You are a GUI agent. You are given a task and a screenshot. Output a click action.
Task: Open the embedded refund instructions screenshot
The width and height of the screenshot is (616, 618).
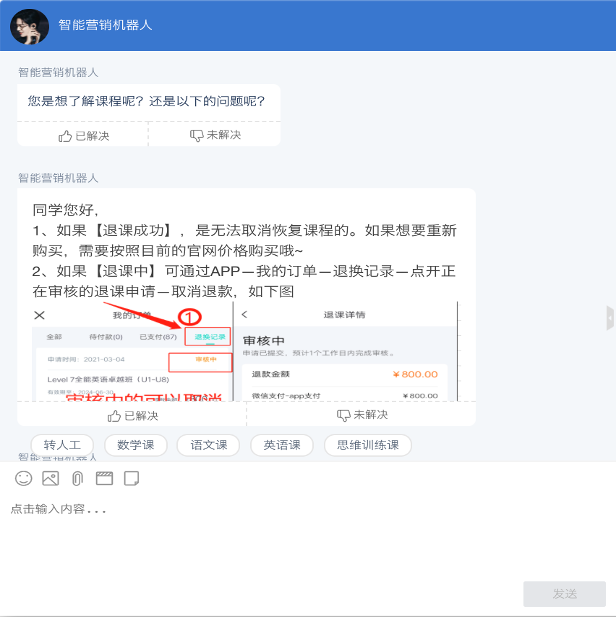point(246,352)
